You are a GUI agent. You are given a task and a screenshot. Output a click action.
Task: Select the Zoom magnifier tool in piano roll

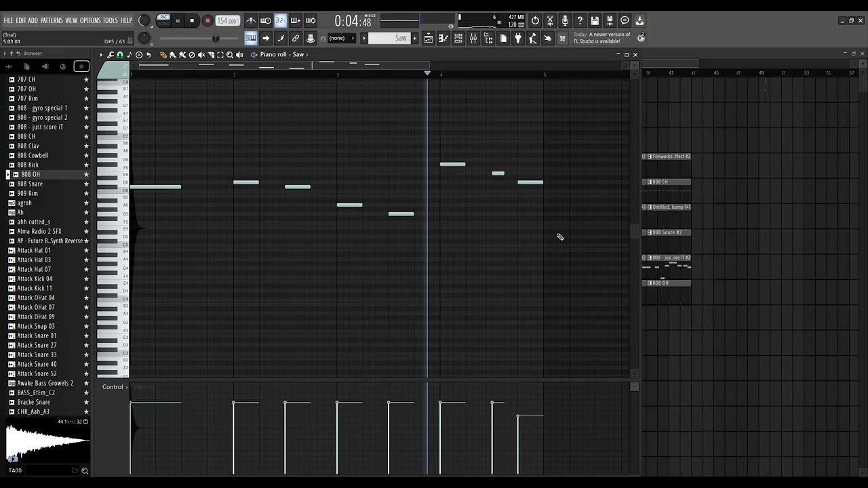[230, 55]
